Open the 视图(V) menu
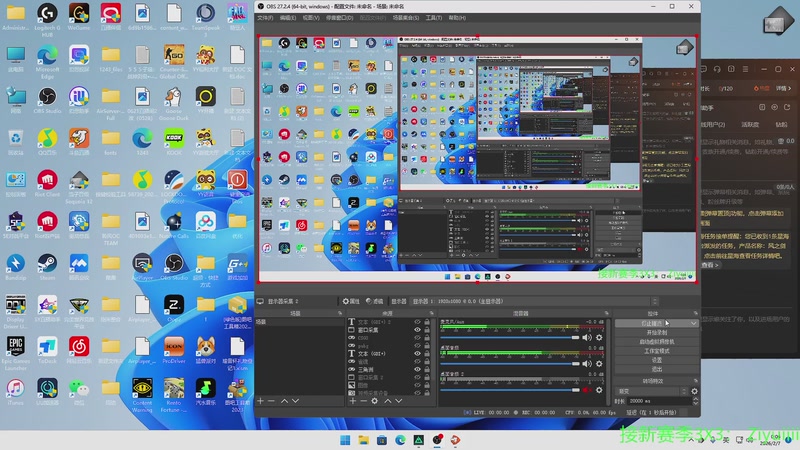Image resolution: width=800 pixels, height=450 pixels. (311, 18)
